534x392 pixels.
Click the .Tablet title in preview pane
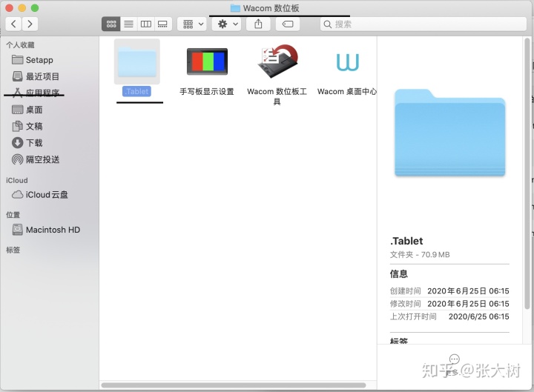406,241
